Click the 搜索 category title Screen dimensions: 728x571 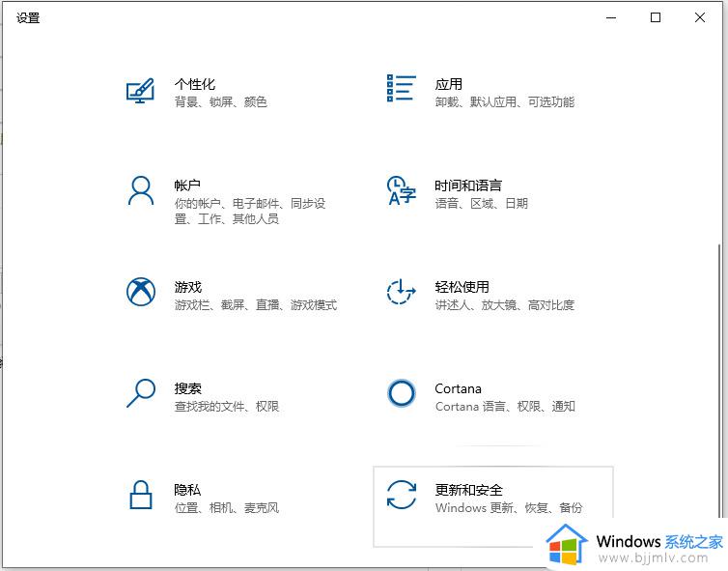[x=188, y=388]
